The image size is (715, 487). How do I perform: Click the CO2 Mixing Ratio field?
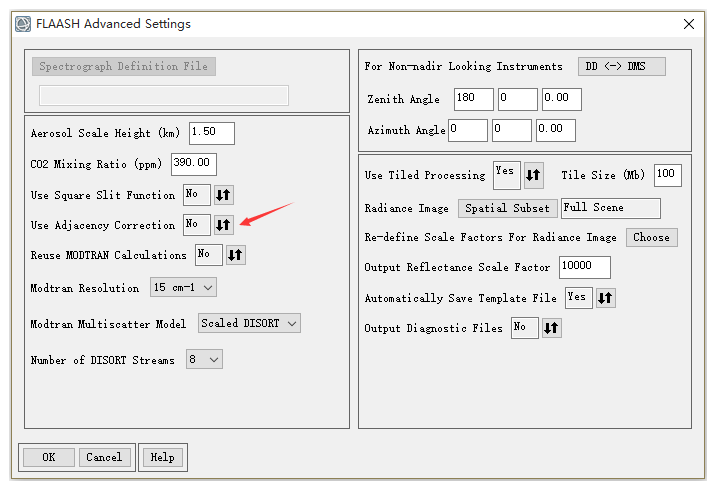click(194, 164)
